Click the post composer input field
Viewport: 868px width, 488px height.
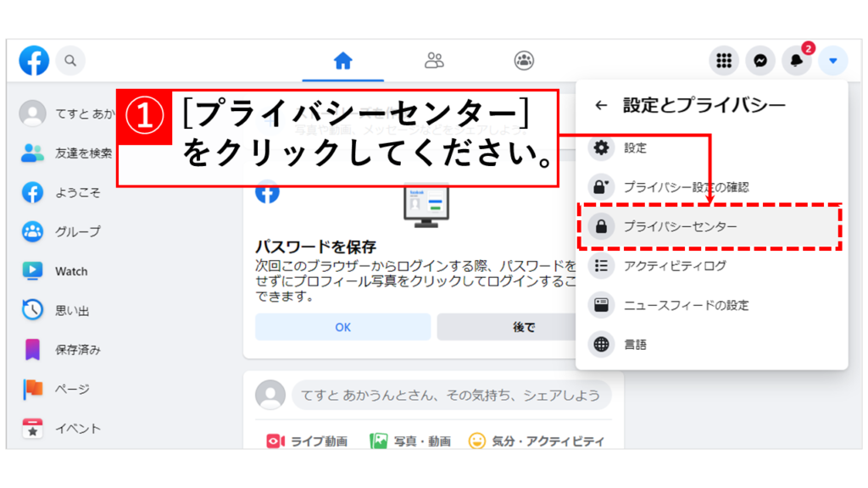click(451, 395)
